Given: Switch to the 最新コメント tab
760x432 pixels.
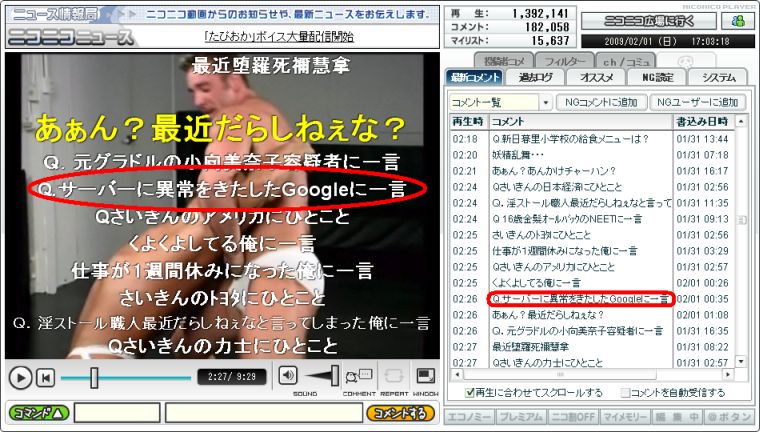Looking at the screenshot, I should [475, 78].
